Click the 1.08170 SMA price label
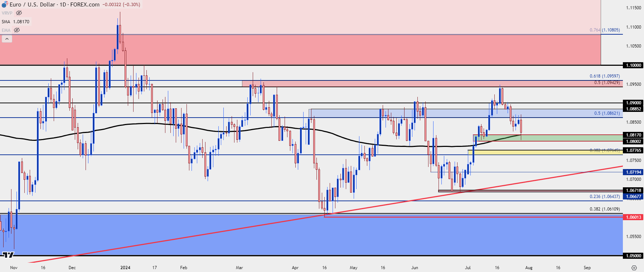644x272 pixels. [x=633, y=135]
